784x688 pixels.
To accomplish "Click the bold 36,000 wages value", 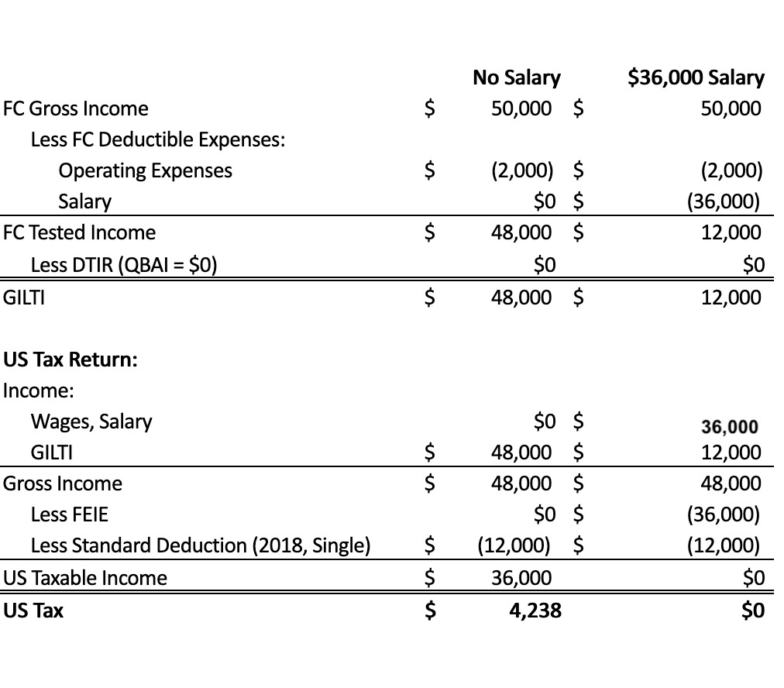I will click(729, 426).
